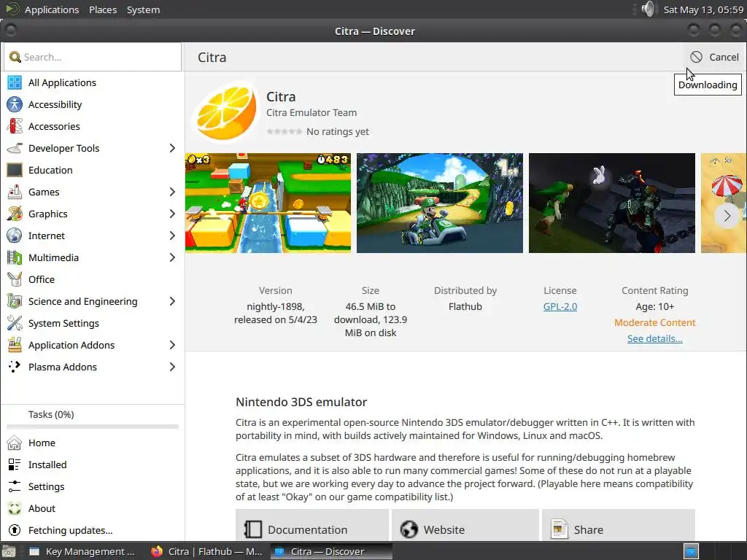Click the Fetching updates arrow icon

pos(15,531)
